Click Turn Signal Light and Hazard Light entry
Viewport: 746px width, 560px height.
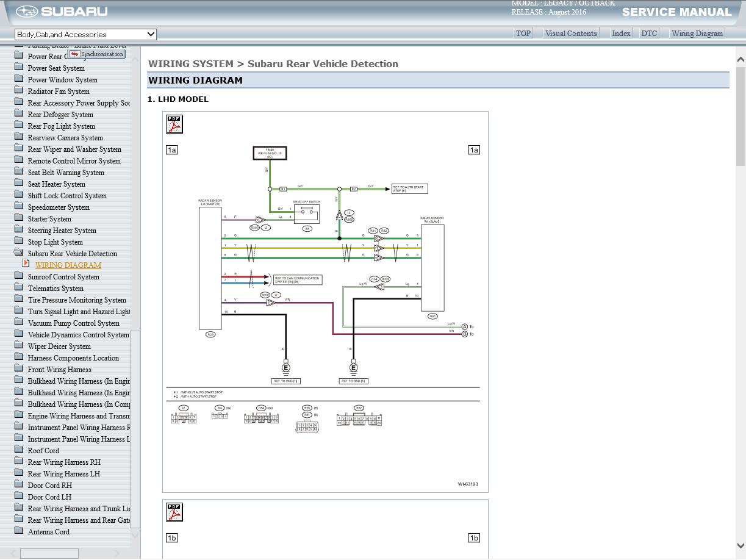point(79,312)
